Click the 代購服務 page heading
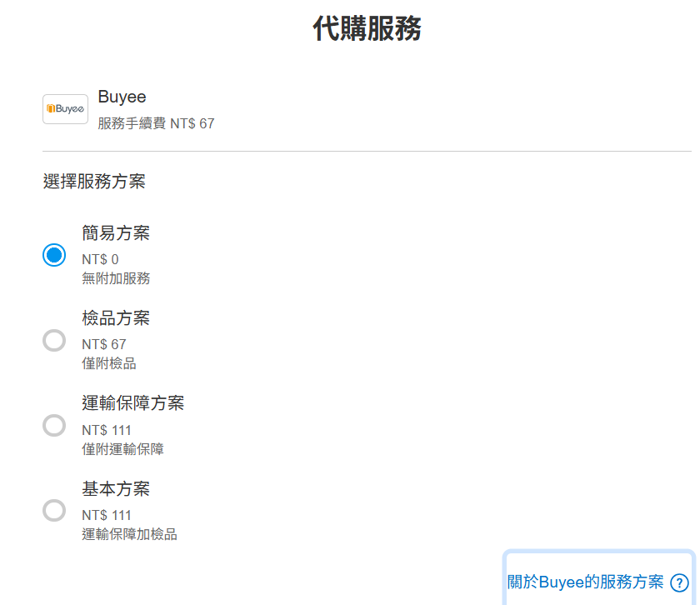This screenshot has height=605, width=700. pos(367,28)
